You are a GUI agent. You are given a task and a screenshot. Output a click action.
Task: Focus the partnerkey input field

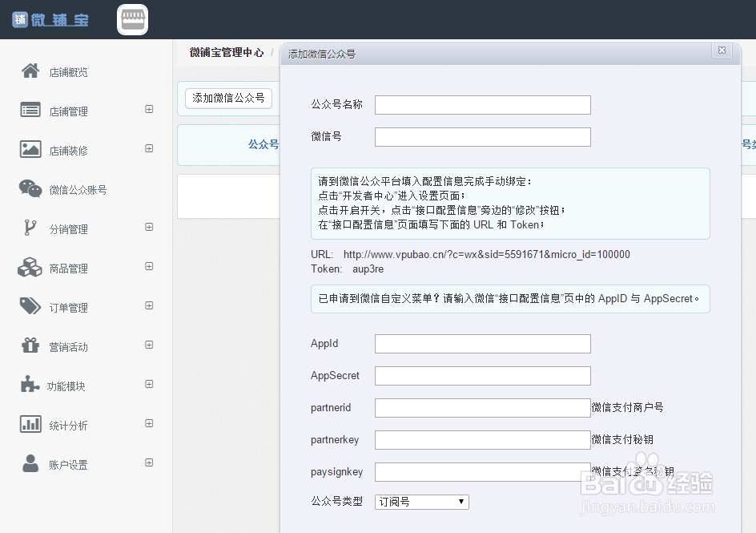(x=483, y=440)
